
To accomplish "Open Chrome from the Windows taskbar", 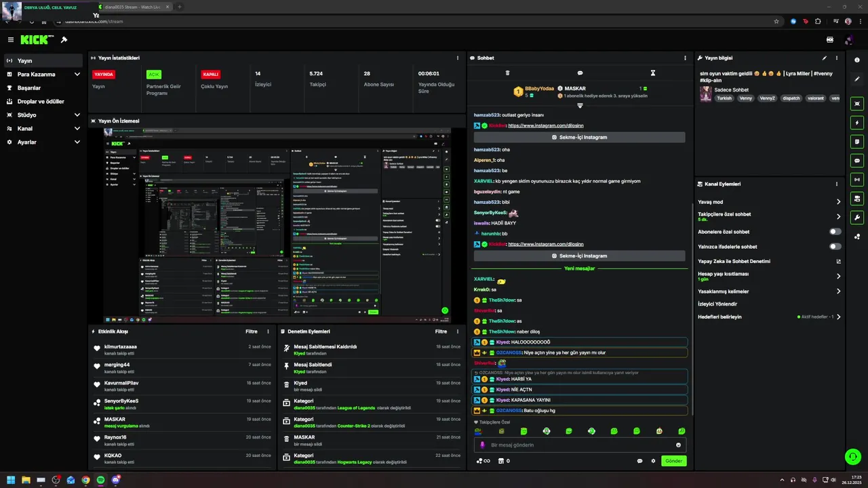I will tap(85, 480).
